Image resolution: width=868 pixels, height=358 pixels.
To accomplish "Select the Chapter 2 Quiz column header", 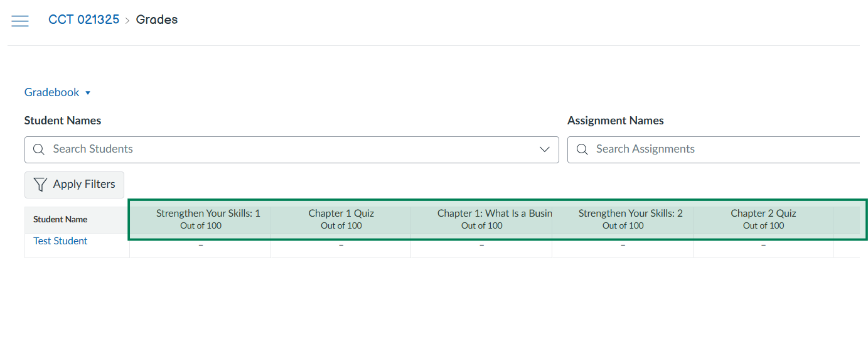I will point(763,219).
